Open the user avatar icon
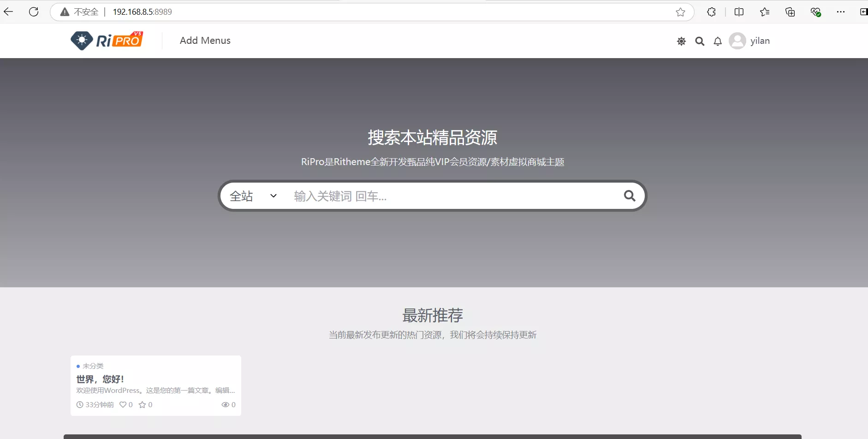The height and width of the screenshot is (439, 868). (x=737, y=41)
